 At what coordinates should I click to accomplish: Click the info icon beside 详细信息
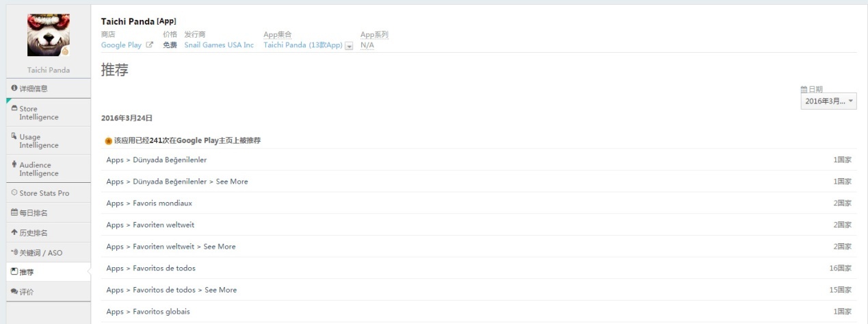tap(14, 88)
